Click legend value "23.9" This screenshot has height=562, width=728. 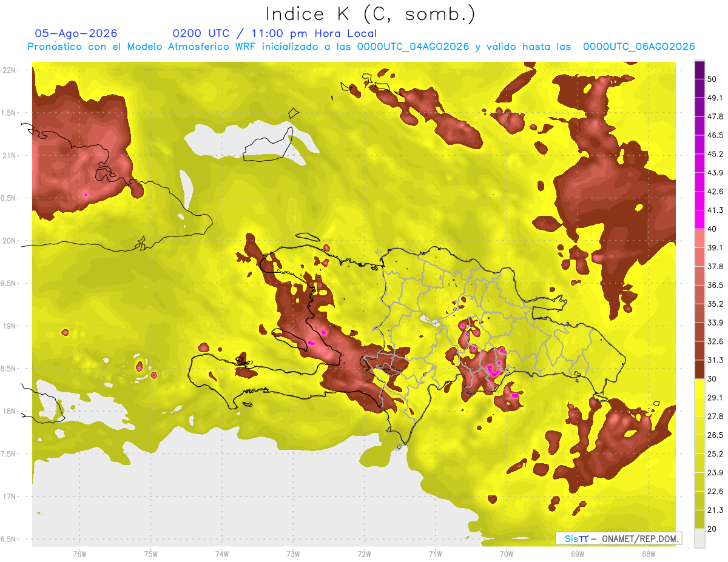pyautogui.click(x=715, y=473)
